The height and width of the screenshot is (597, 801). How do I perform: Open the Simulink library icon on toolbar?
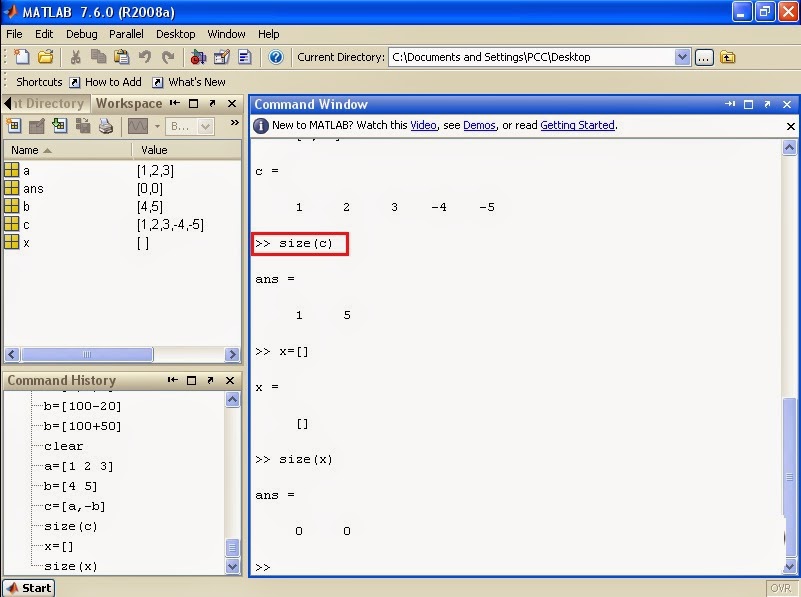click(198, 57)
